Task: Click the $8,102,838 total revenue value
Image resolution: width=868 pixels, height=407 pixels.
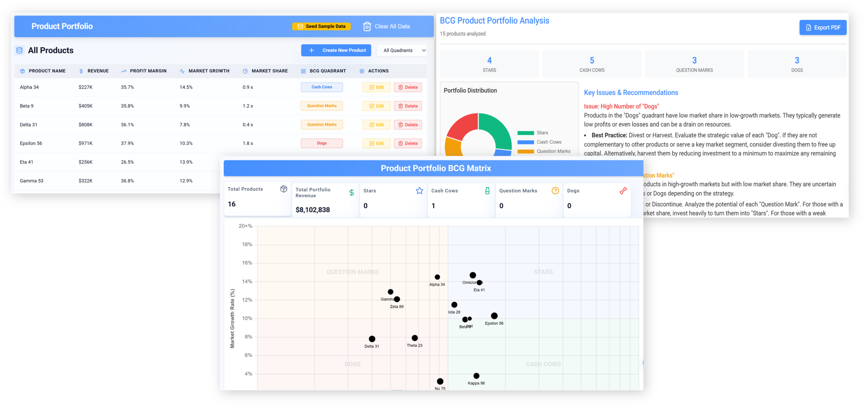Action: [312, 210]
